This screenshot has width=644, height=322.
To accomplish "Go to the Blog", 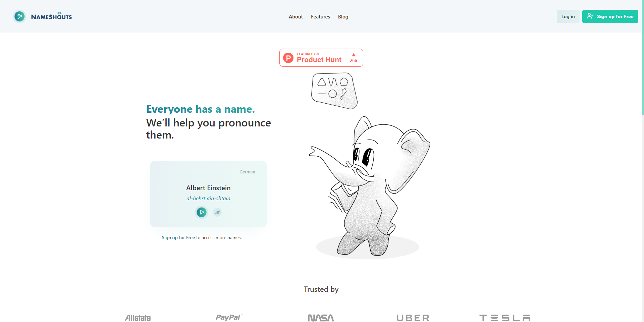I will 343,17.
